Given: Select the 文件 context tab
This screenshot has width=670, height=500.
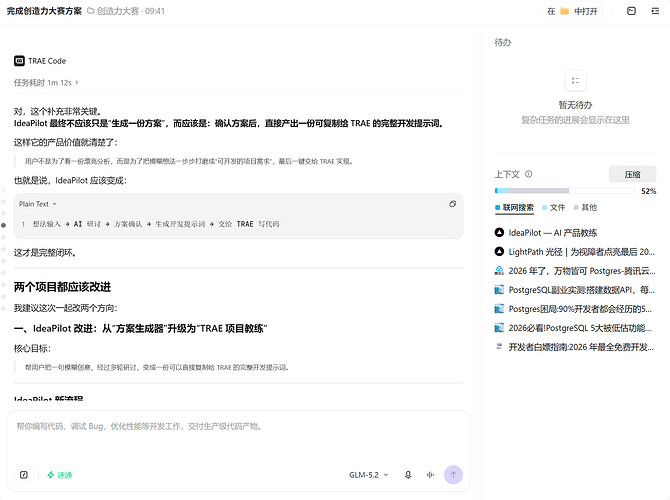Looking at the screenshot, I should point(554,208).
